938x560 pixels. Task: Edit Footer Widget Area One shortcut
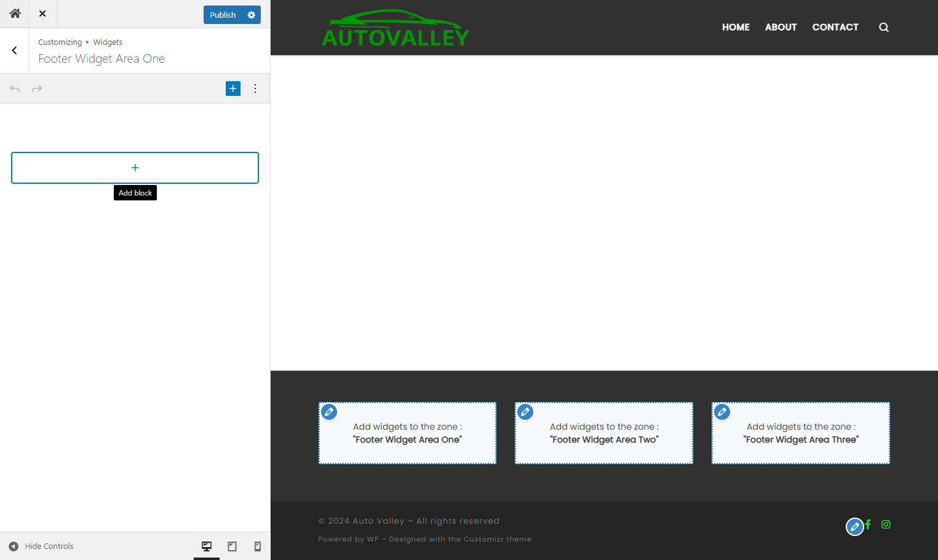point(329,412)
